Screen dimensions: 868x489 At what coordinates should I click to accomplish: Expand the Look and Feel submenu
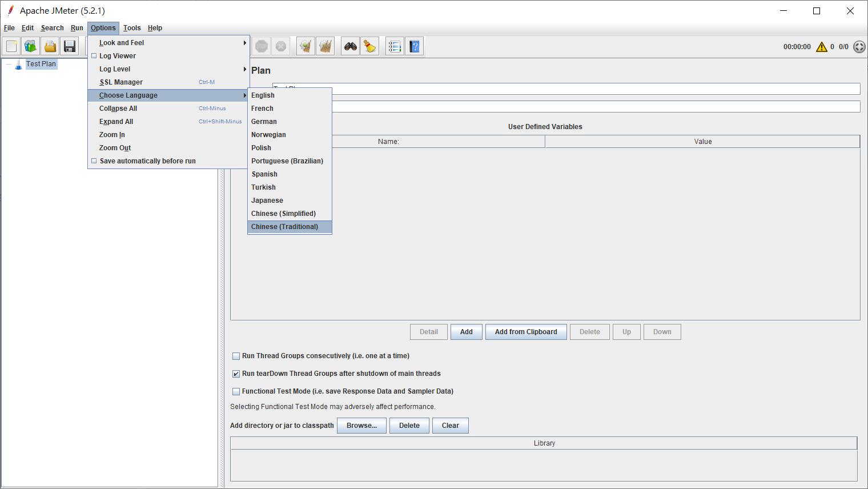pyautogui.click(x=168, y=43)
